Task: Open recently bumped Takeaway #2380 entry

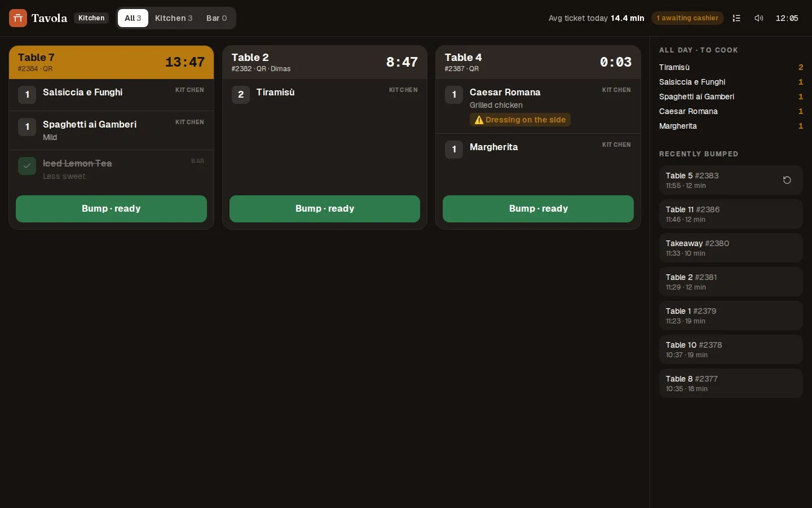Action: coord(731,248)
